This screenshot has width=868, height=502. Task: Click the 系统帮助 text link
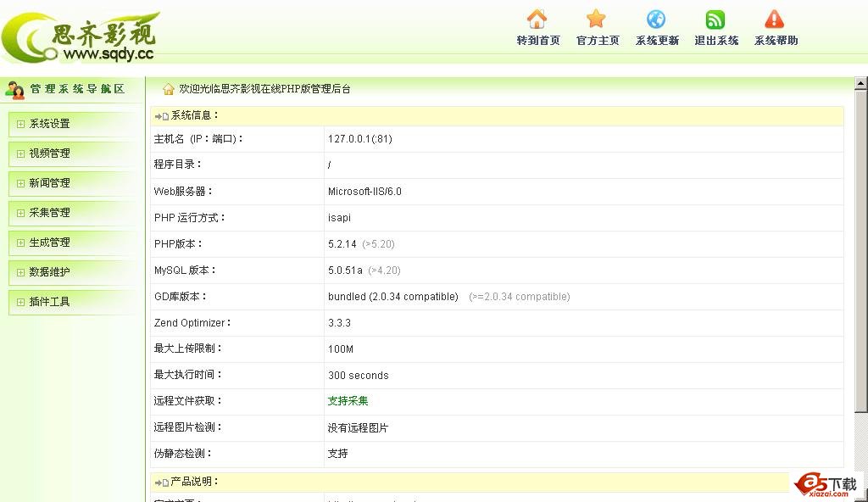[x=776, y=41]
